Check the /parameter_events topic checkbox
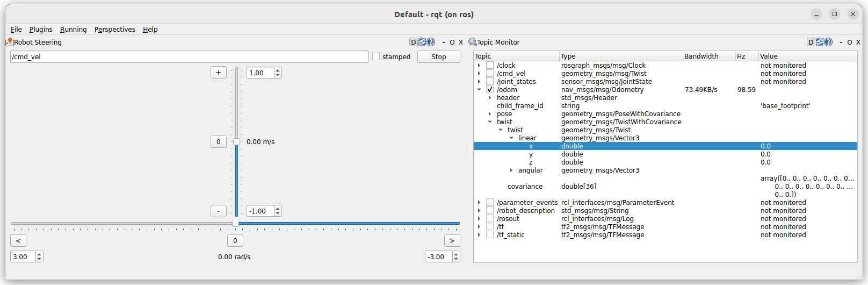The height and width of the screenshot is (285, 868). (490, 203)
